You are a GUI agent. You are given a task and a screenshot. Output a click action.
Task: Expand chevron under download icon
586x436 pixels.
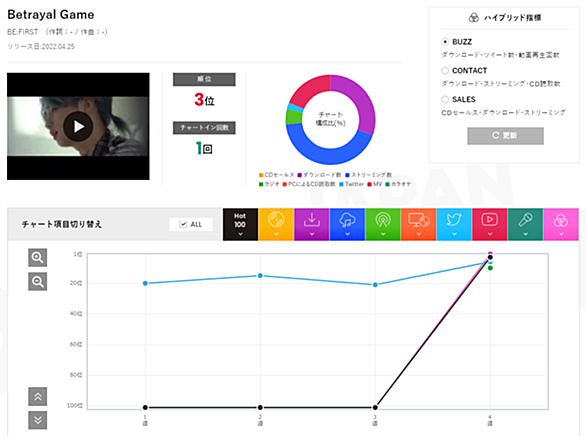(x=312, y=234)
